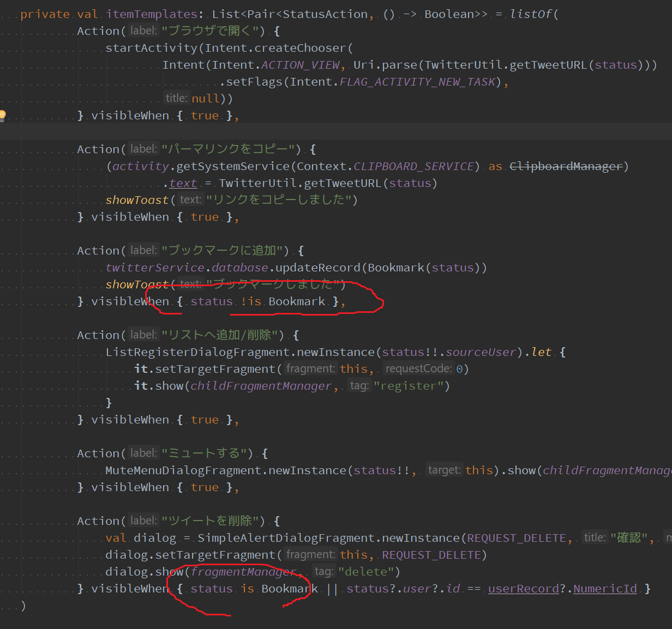Click the ACTION_VIEW constant
Viewport: 672px width, 629px height.
[x=300, y=65]
